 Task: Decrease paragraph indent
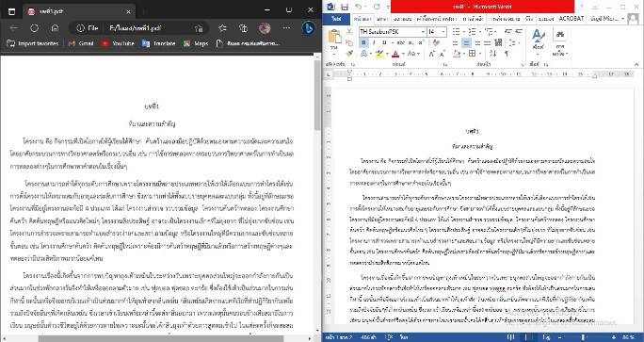[x=508, y=32]
